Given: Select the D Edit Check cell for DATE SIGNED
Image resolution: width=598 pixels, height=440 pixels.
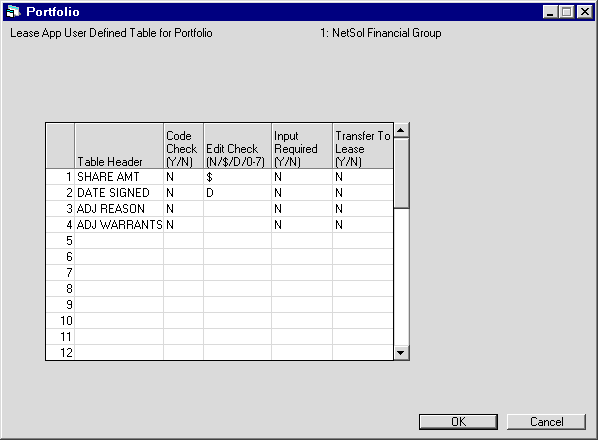Looking at the screenshot, I should pos(237,193).
